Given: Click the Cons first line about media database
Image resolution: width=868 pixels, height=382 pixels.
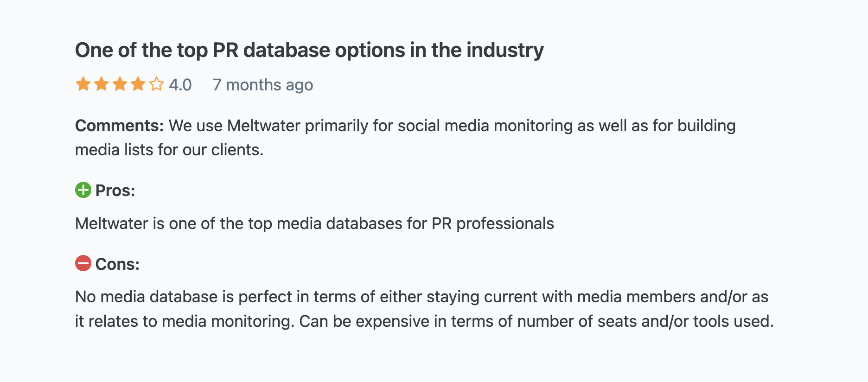Looking at the screenshot, I should (x=422, y=297).
